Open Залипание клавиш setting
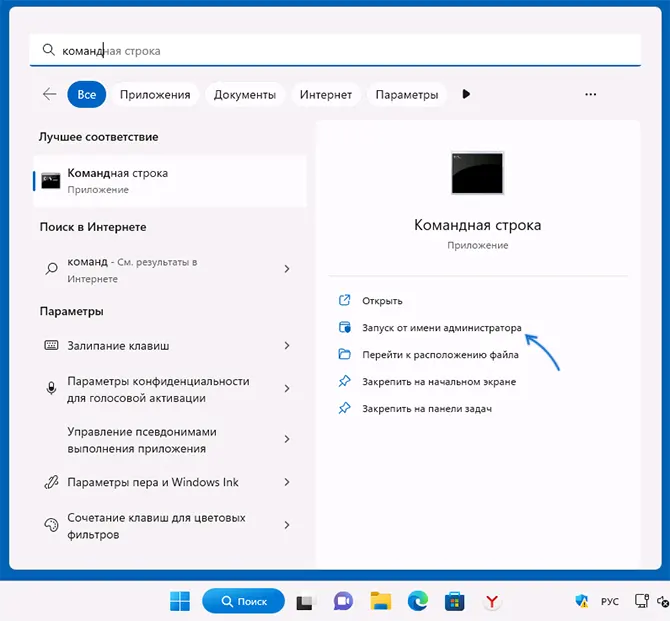 tap(170, 345)
